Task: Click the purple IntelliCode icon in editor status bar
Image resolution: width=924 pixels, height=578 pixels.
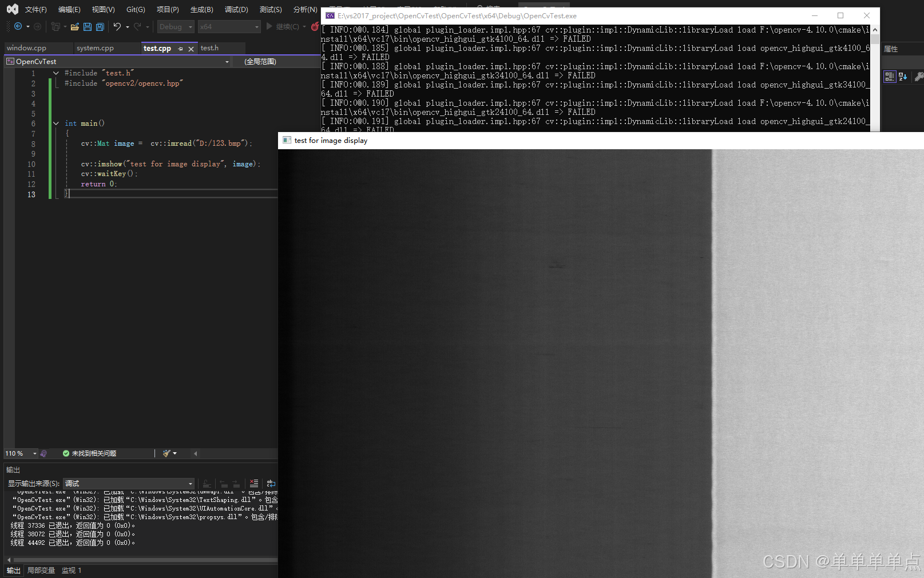Action: 43,453
